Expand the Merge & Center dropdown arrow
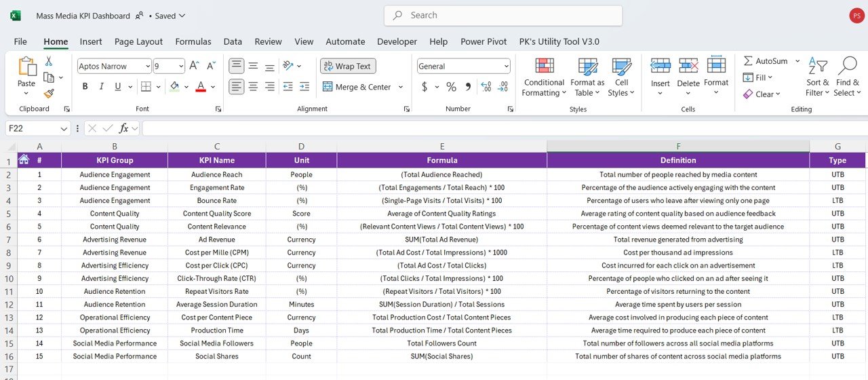 pyautogui.click(x=400, y=87)
